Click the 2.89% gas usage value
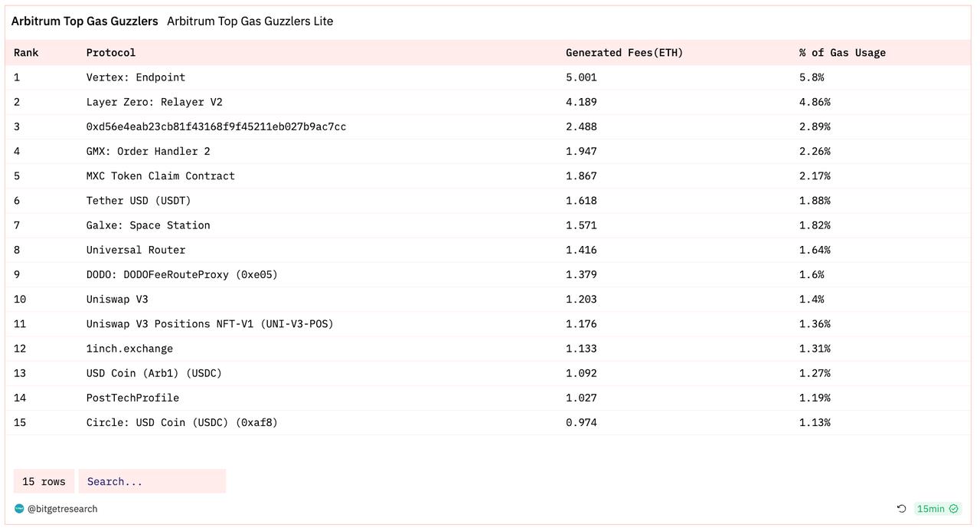This screenshot has width=980, height=531. pos(815,126)
